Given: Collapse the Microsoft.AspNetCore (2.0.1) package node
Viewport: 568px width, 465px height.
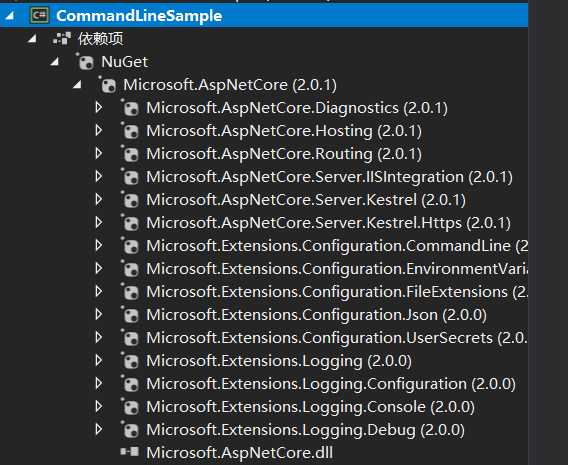Looking at the screenshot, I should (x=77, y=85).
